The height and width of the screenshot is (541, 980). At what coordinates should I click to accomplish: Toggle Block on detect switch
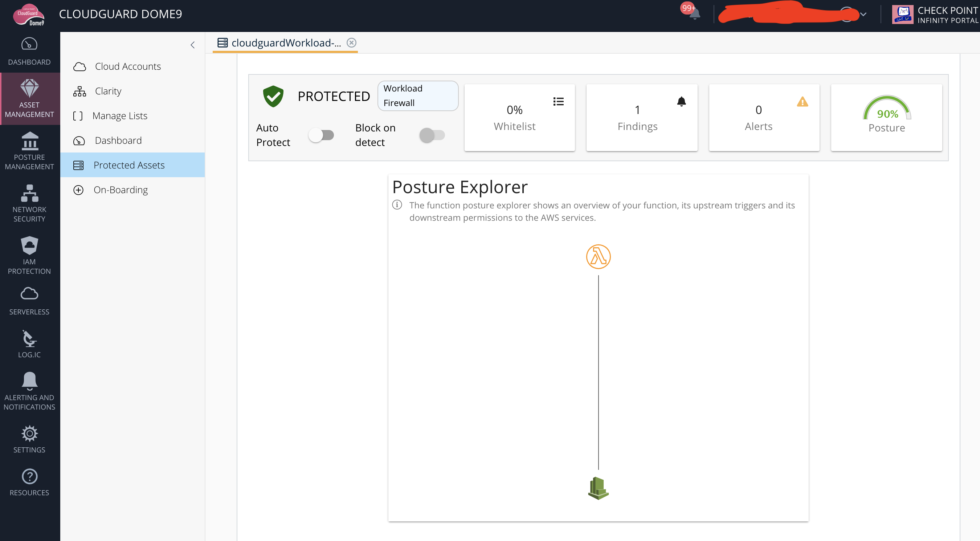[x=432, y=135]
